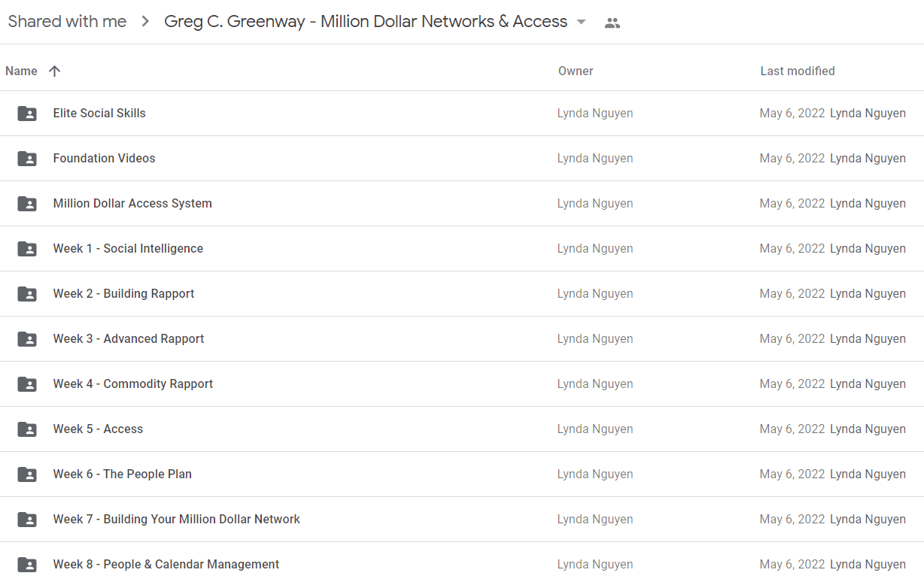
Task: Click the folder icon for Week 8 - People & Calendar Management
Action: tap(27, 565)
